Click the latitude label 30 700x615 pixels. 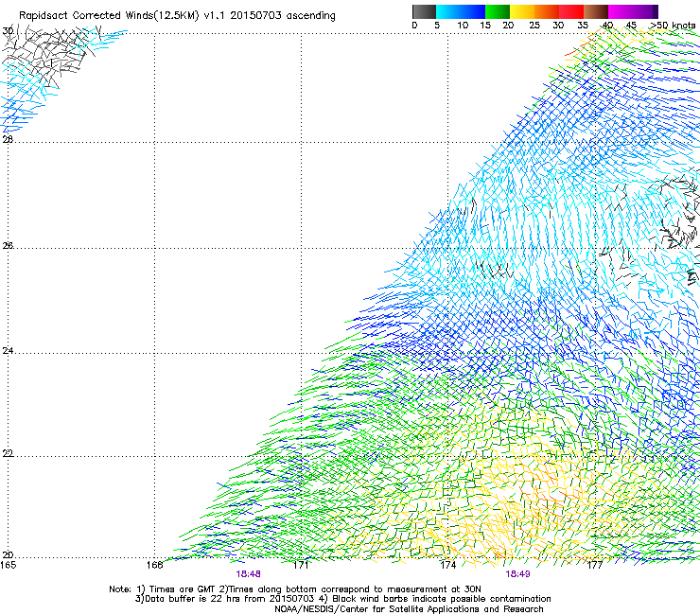coord(8,31)
